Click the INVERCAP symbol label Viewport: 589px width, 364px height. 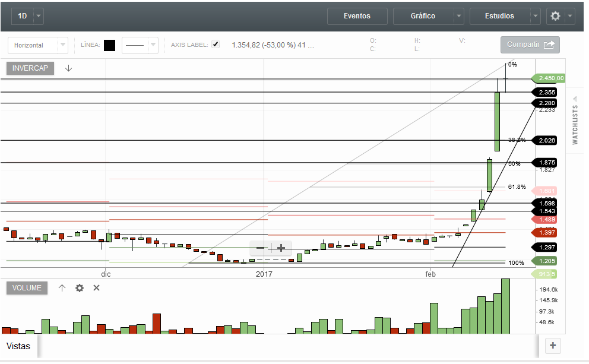pos(30,68)
